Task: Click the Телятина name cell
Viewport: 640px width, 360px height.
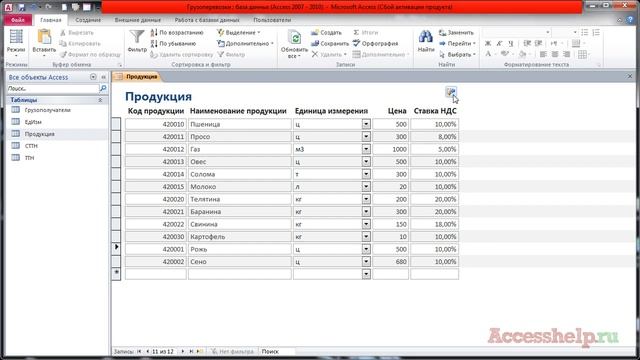Action: pyautogui.click(x=240, y=199)
